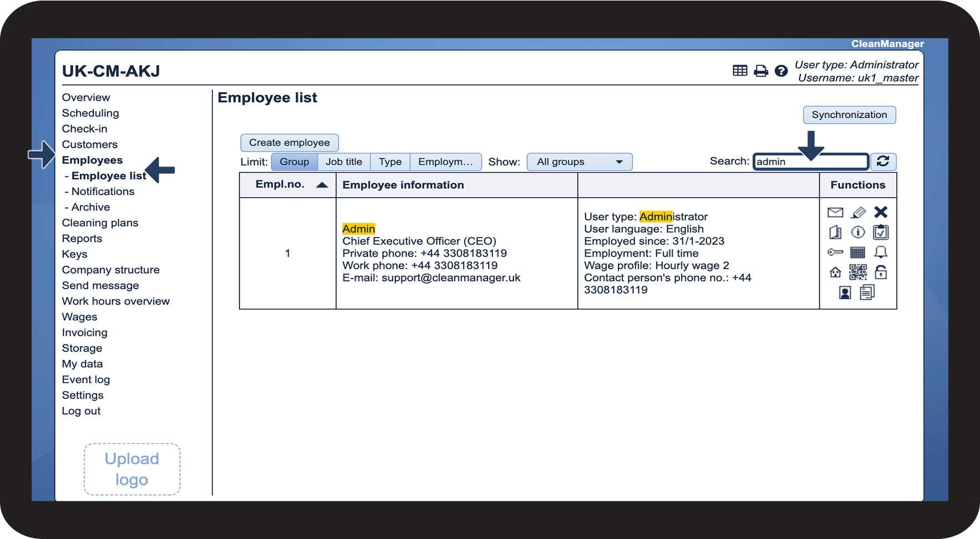The width and height of the screenshot is (980, 539).
Task: Open the clipboard checkmark icon
Action: [x=881, y=232]
